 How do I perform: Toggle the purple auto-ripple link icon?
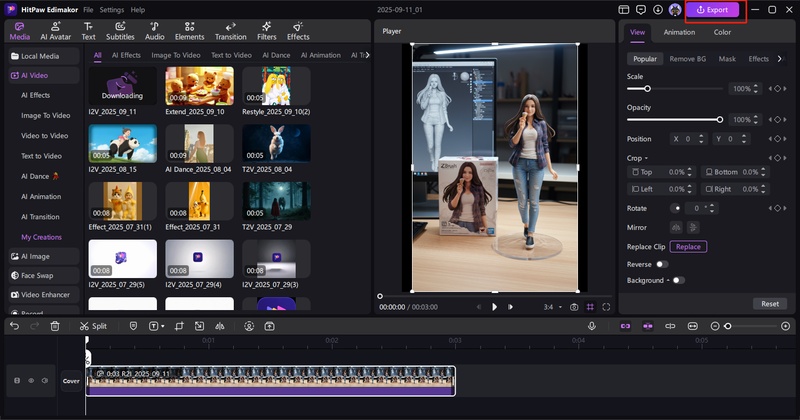point(626,326)
